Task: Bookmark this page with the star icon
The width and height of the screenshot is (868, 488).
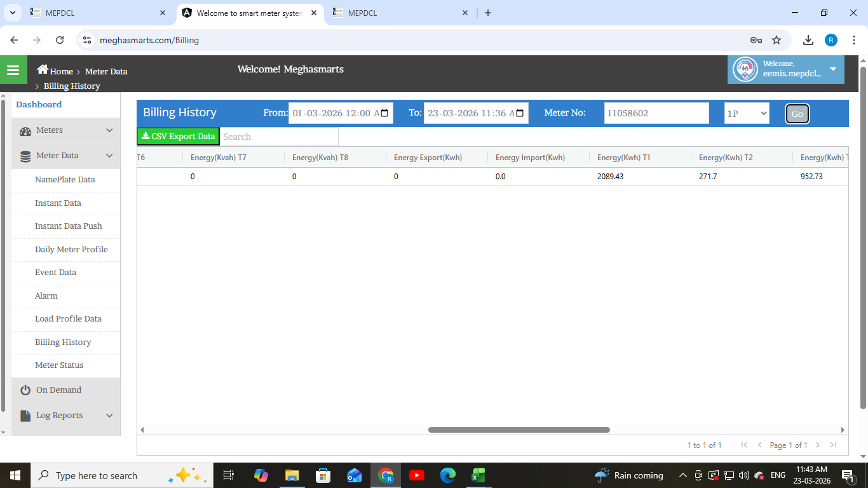Action: pos(776,40)
